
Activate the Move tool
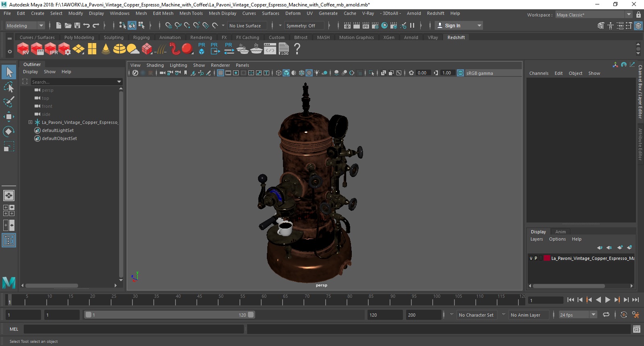pyautogui.click(x=9, y=117)
